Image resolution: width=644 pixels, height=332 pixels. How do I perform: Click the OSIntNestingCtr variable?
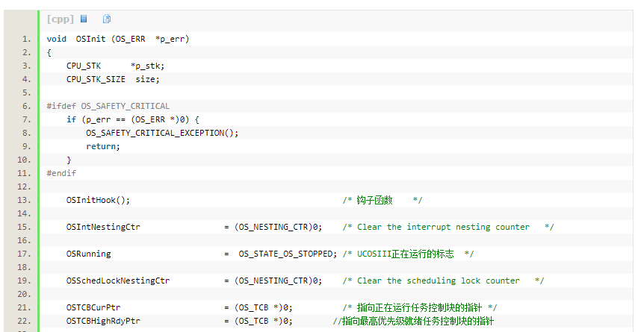click(x=103, y=227)
